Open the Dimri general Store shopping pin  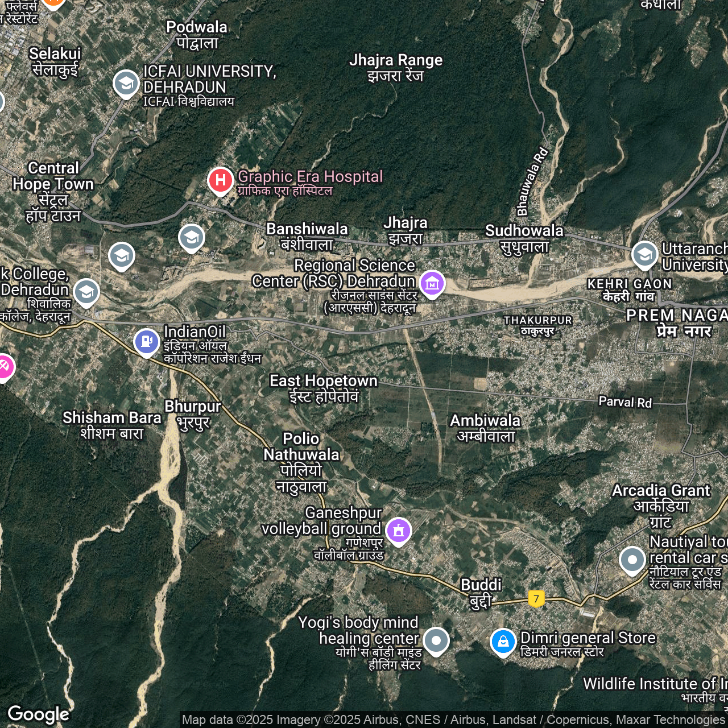point(503,642)
